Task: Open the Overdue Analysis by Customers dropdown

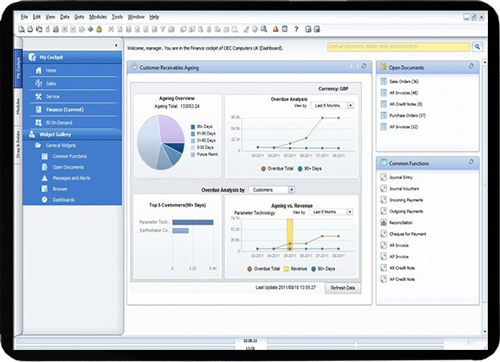Action: coord(272,190)
